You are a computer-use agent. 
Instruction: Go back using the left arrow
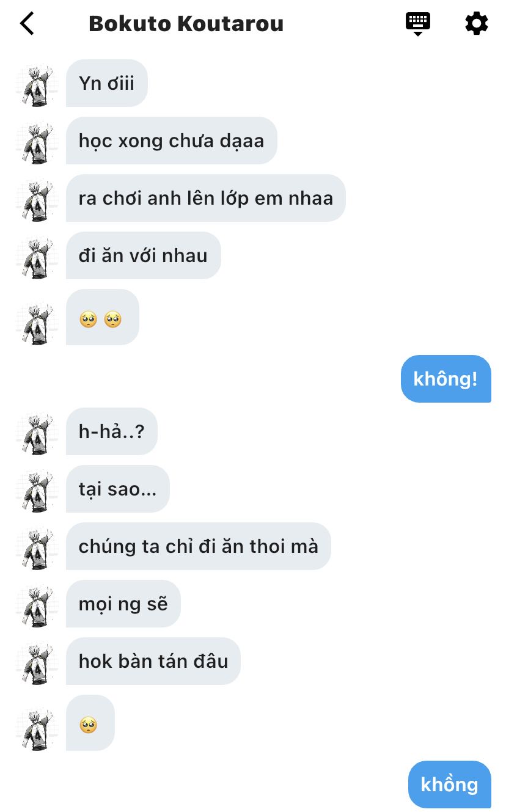tap(27, 24)
